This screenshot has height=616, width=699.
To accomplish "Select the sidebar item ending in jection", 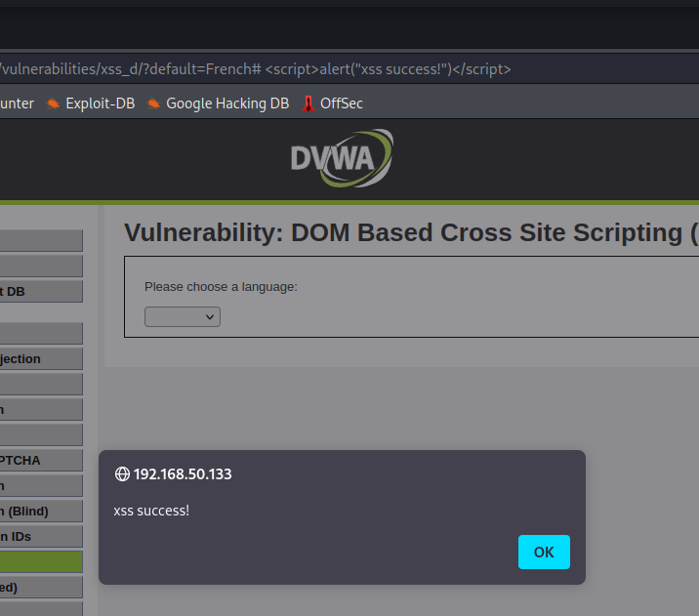I will (x=41, y=359).
